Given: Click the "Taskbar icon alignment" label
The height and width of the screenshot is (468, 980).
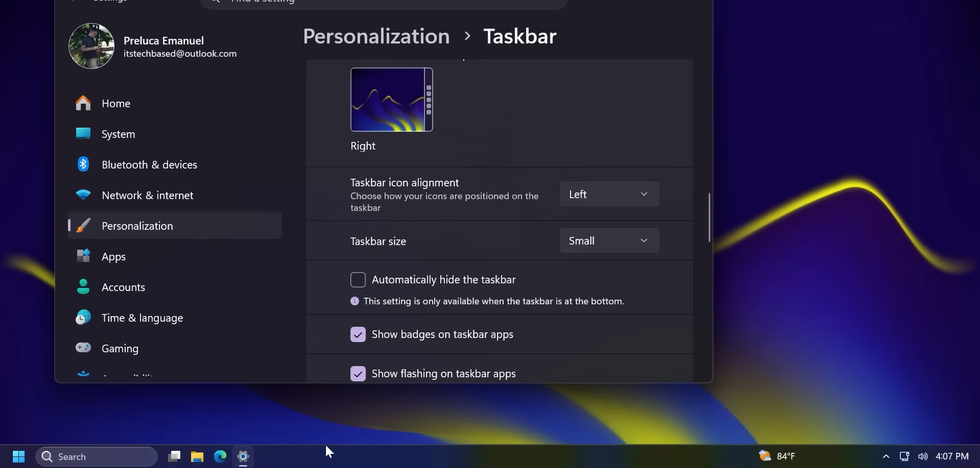Looking at the screenshot, I should (405, 183).
